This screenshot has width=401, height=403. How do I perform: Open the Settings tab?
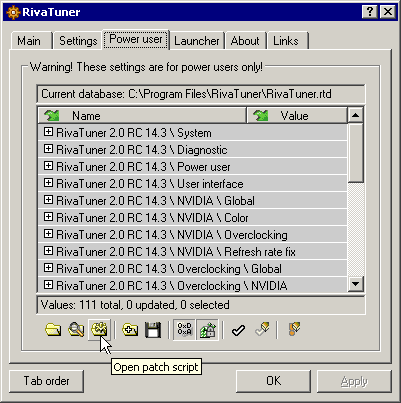(78, 41)
